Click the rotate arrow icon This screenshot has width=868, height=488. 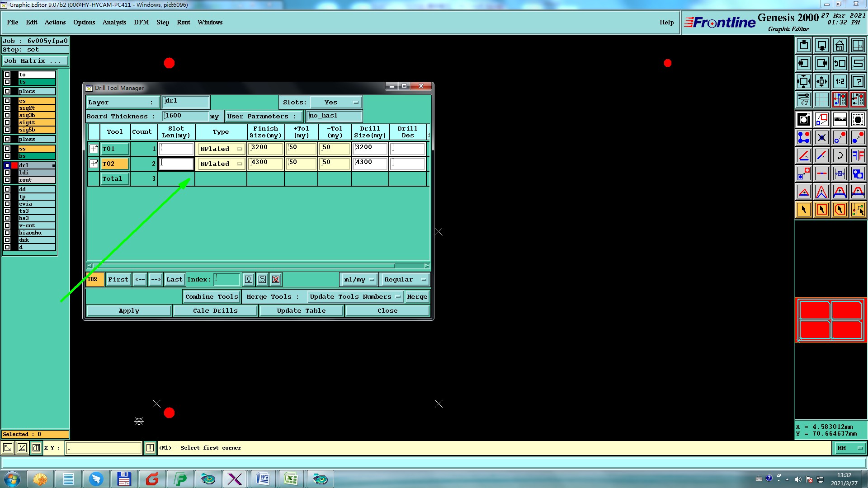point(840,155)
